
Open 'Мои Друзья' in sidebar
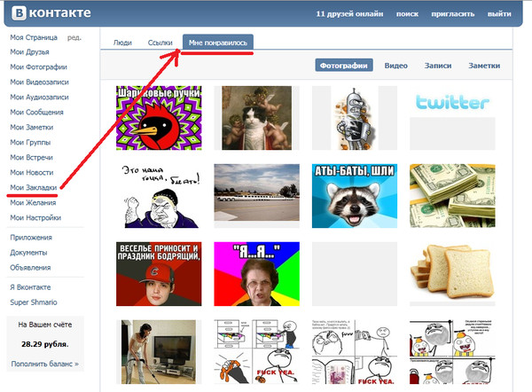click(29, 52)
